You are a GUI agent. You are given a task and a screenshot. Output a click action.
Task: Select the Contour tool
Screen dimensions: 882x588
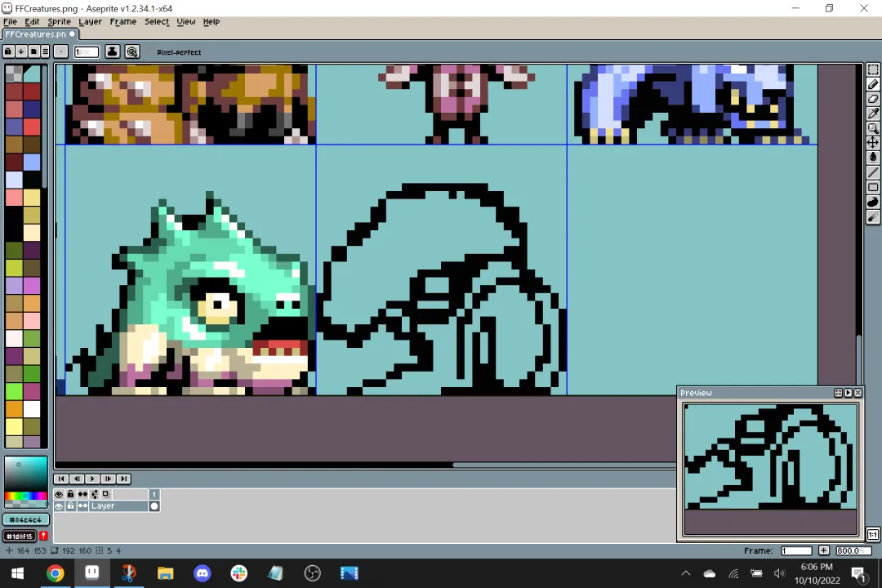point(872,202)
